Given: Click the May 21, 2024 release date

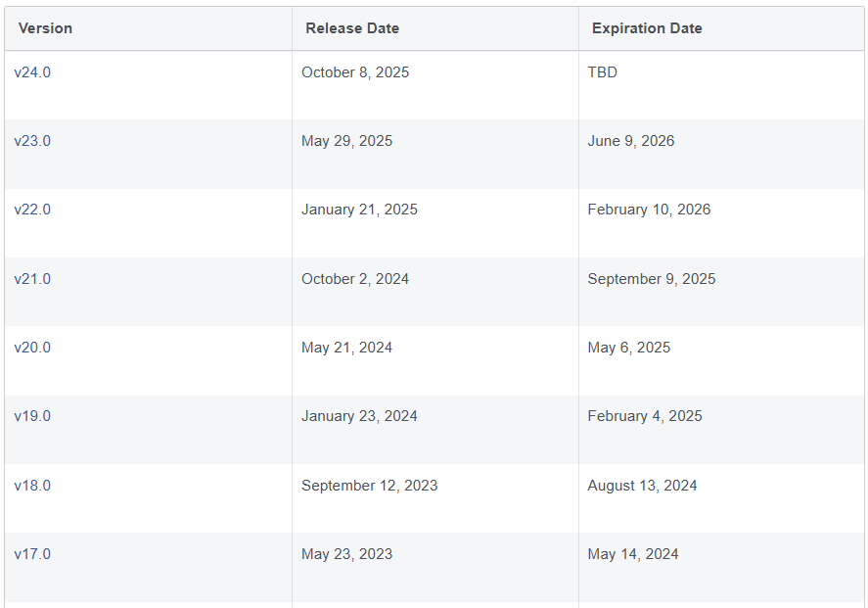Looking at the screenshot, I should click(346, 348).
